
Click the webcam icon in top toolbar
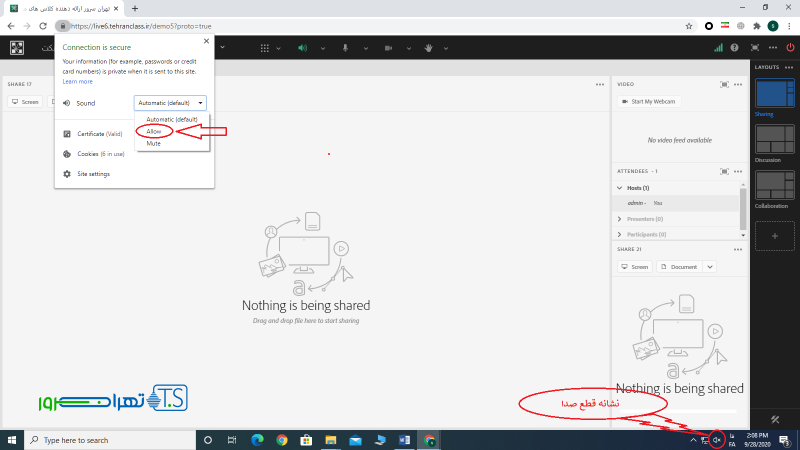click(x=387, y=47)
